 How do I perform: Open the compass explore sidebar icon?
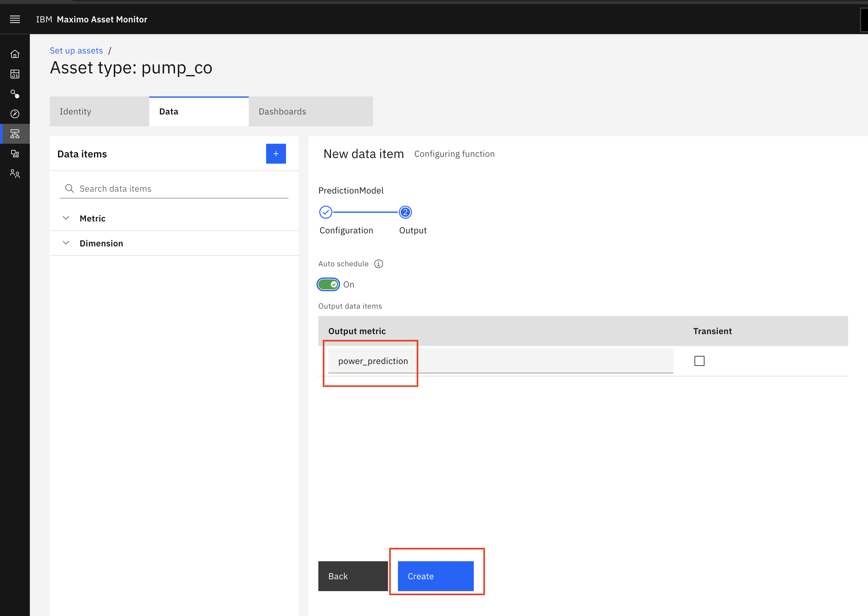15,114
